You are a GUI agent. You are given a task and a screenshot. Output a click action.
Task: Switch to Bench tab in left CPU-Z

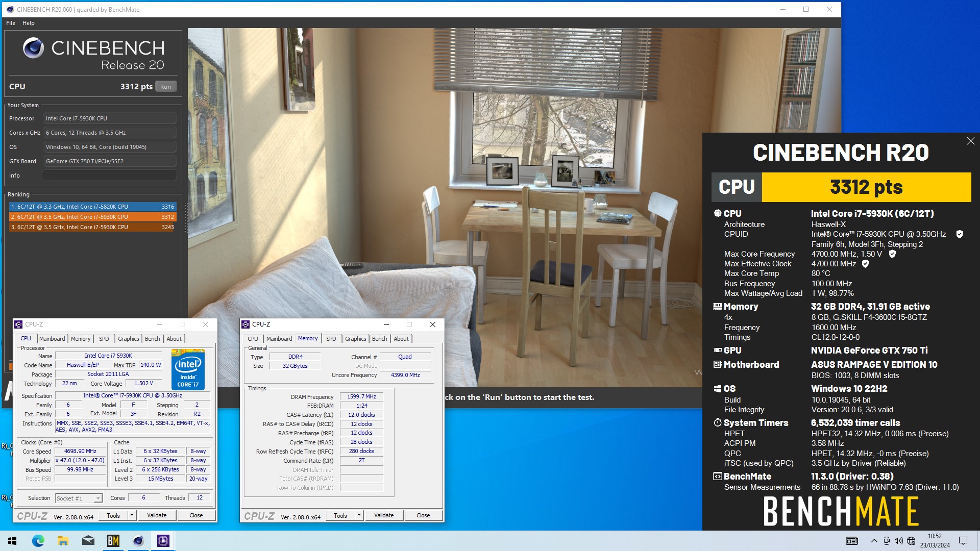(152, 339)
